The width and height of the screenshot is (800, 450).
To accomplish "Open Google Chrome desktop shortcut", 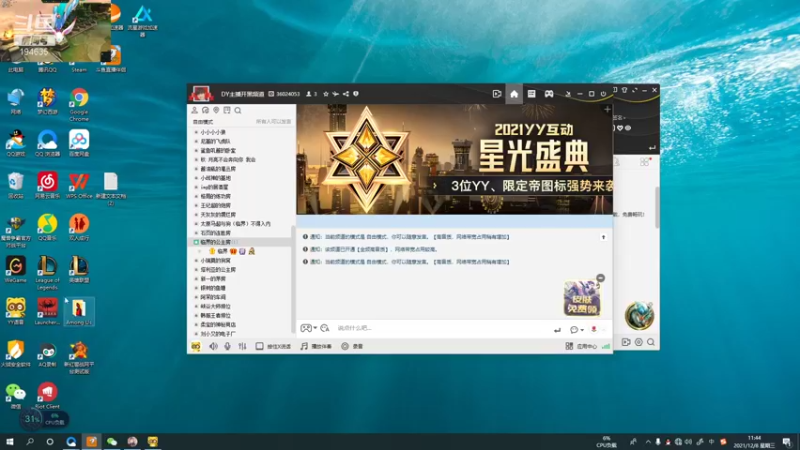I will click(79, 105).
